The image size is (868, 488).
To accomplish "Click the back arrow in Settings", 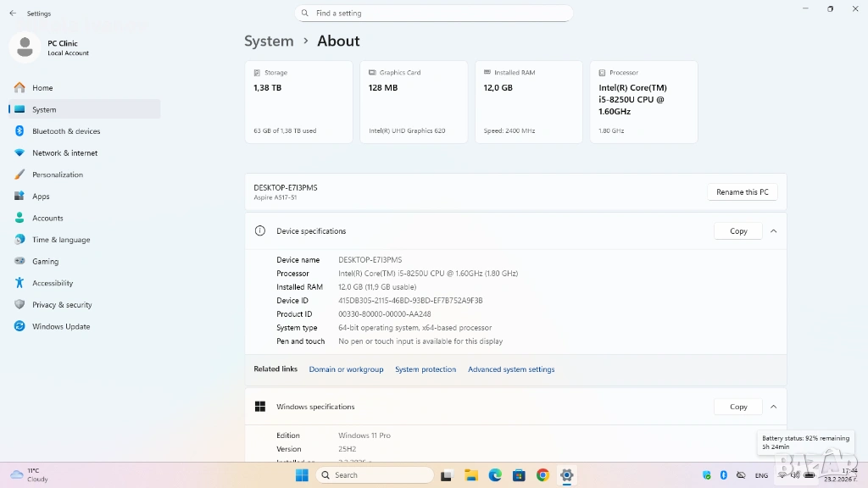I will [13, 14].
